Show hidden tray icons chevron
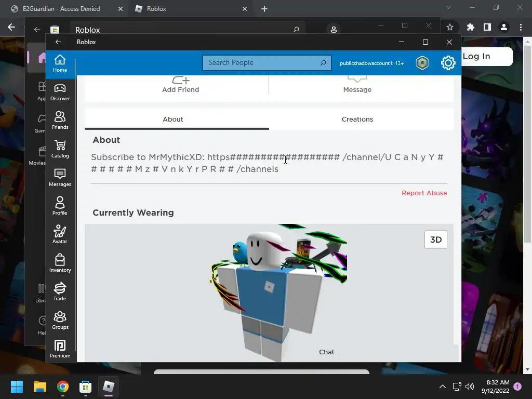The width and height of the screenshot is (532, 399). pyautogui.click(x=443, y=387)
